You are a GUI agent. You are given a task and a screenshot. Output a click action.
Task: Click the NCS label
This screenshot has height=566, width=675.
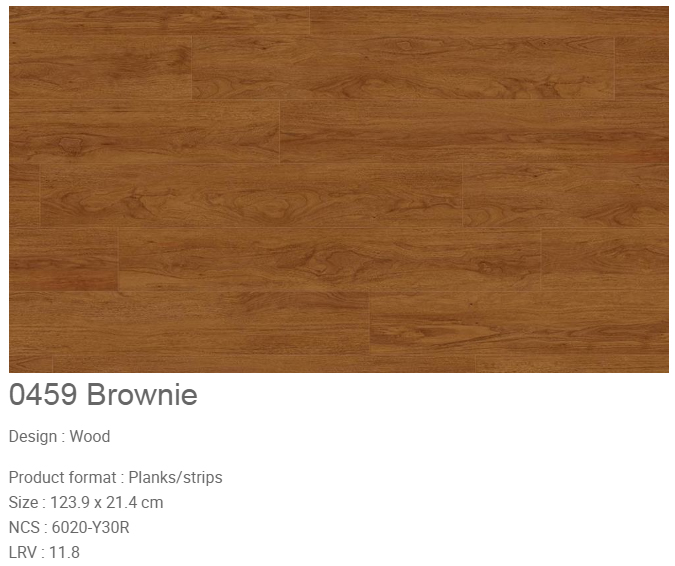(25, 528)
